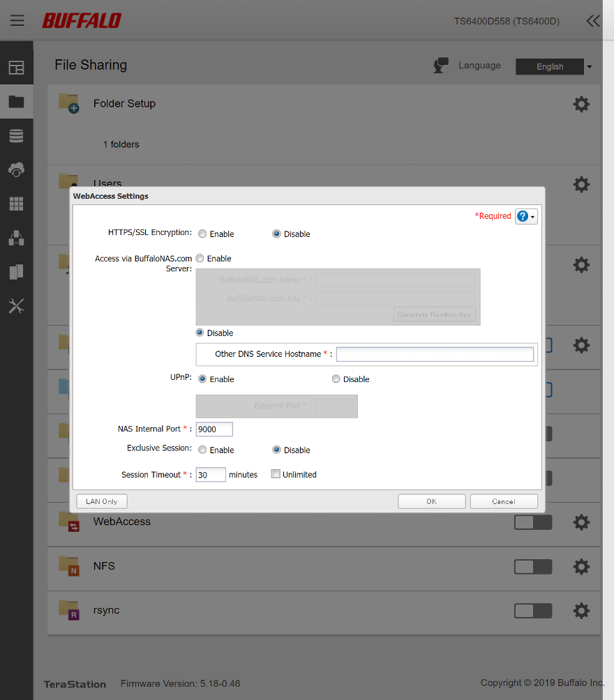Open the help question mark button

(526, 217)
